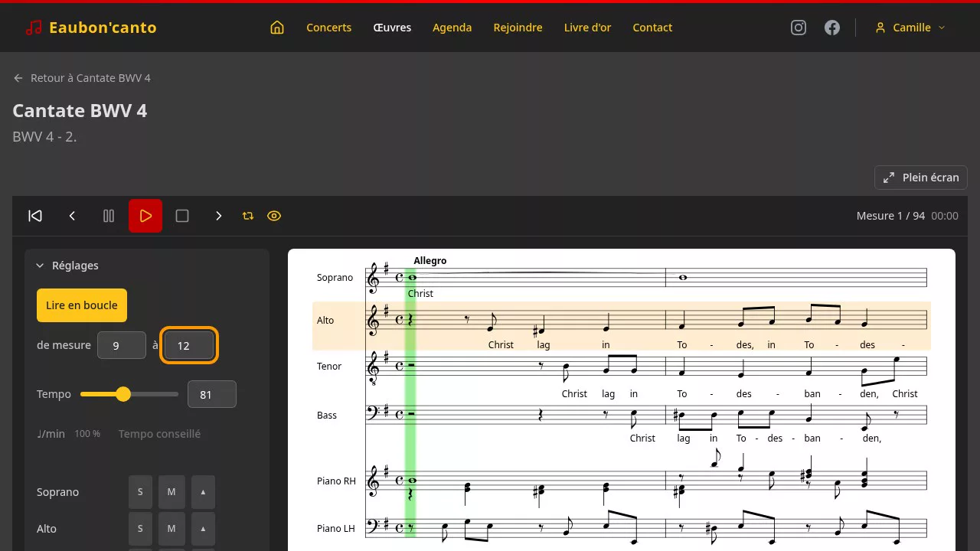Click the tempo value field

point(212,394)
